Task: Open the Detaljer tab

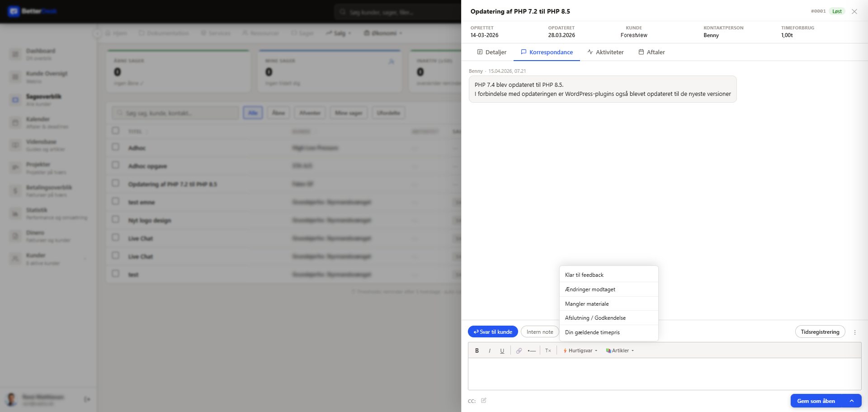Action: coord(491,52)
